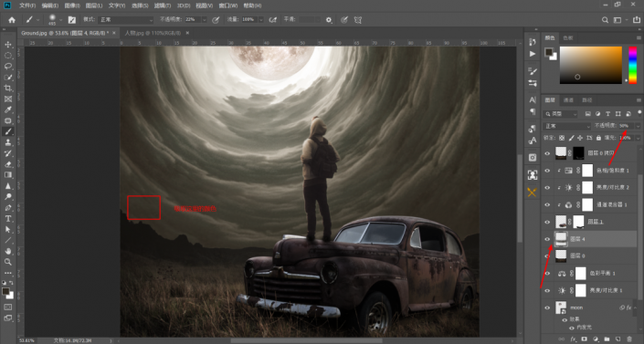The width and height of the screenshot is (644, 344).
Task: Open the 窗口(W) menu
Action: click(x=228, y=5)
